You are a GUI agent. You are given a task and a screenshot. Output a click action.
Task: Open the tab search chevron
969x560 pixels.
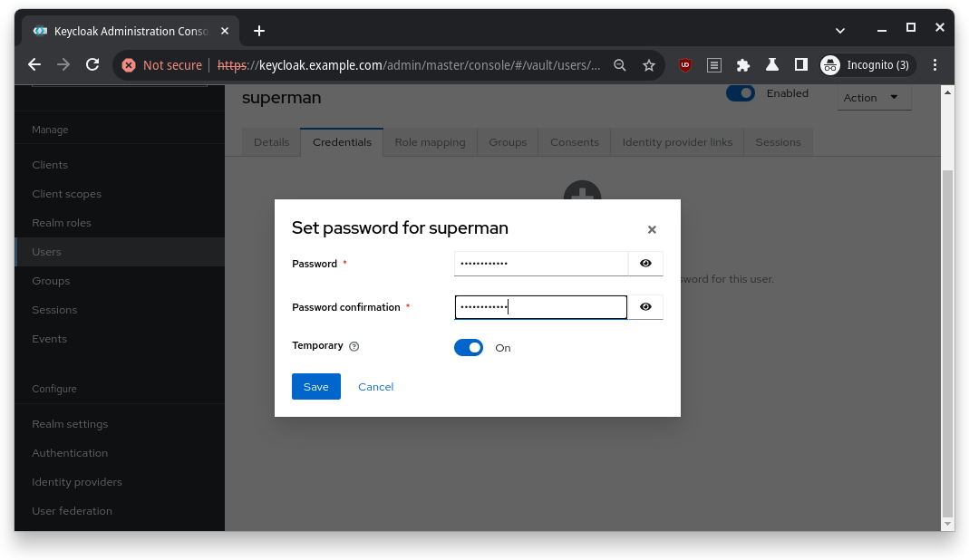[840, 30]
